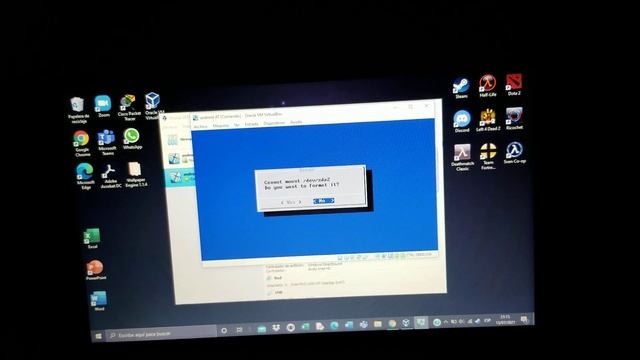Select Sven Co-op desktop icon

click(x=514, y=153)
